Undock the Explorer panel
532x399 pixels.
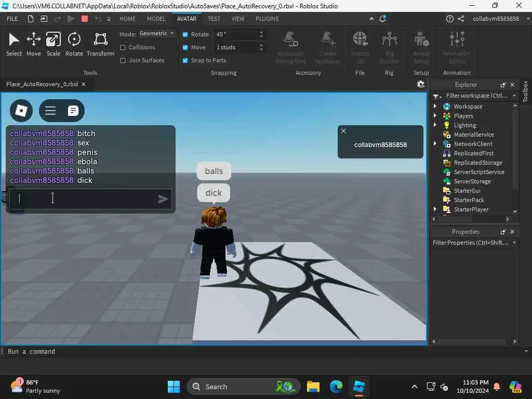tap(503, 85)
